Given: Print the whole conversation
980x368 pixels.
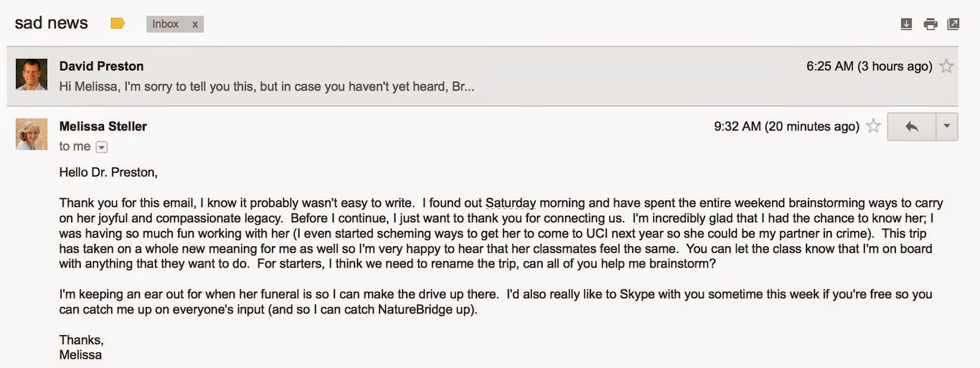Looking at the screenshot, I should [x=930, y=24].
